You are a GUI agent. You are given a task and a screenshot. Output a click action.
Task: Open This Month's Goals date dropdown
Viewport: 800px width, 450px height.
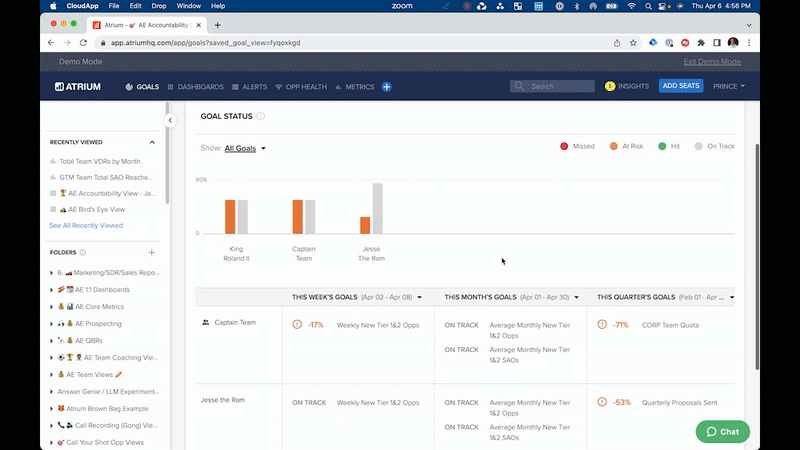coord(577,297)
